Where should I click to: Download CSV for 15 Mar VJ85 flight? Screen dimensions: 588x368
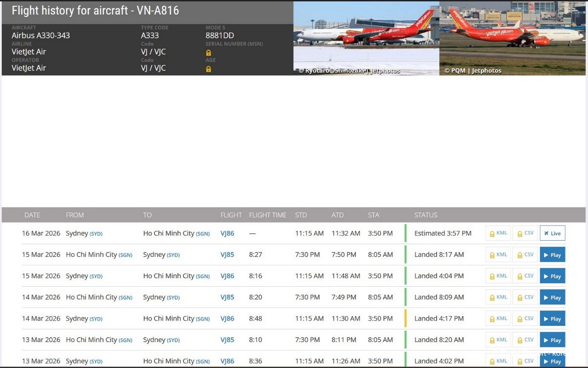(x=525, y=255)
